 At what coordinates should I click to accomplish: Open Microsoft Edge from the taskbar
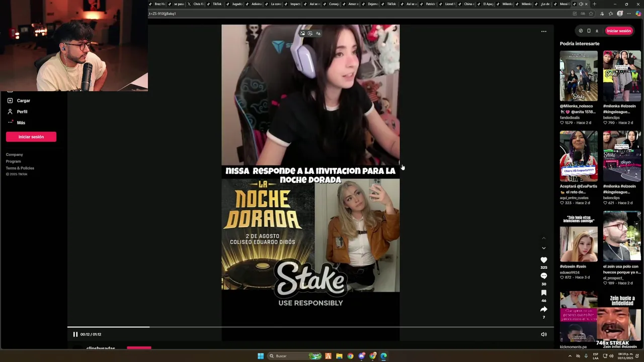[383, 356]
